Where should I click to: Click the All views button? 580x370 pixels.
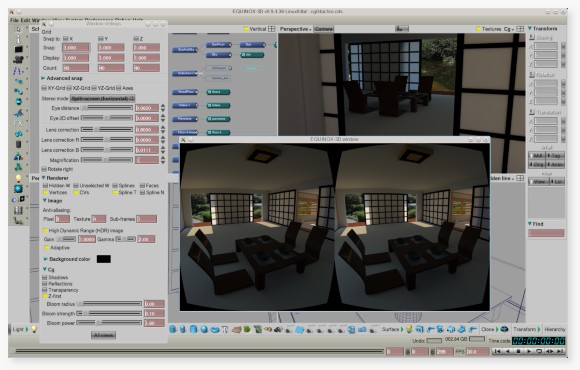tap(103, 335)
